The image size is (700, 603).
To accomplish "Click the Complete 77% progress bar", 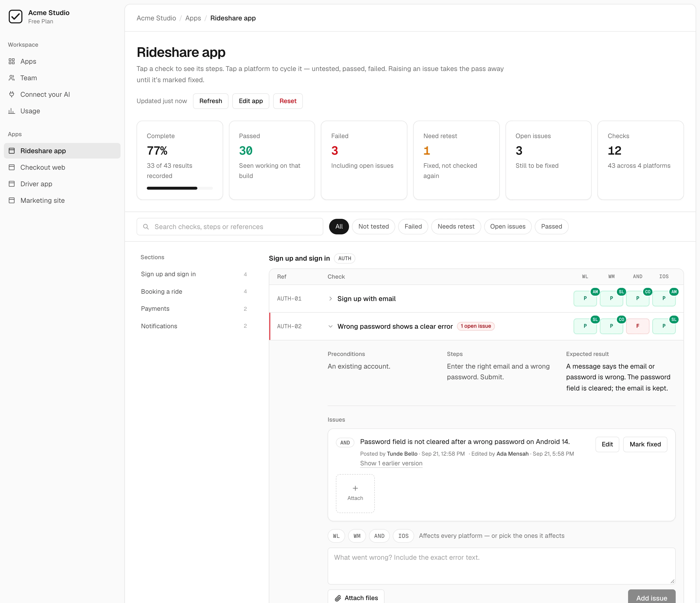I will point(180,188).
